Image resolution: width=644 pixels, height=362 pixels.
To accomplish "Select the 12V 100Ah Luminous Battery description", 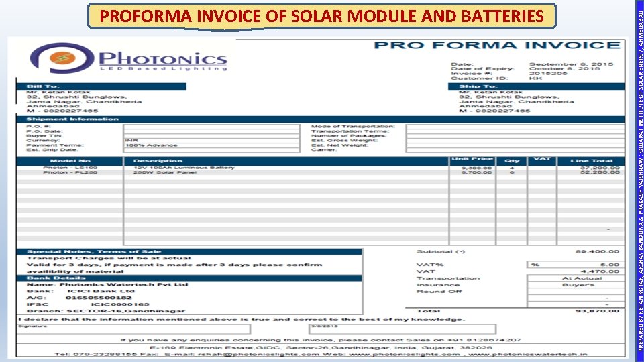I will pyautogui.click(x=184, y=168).
